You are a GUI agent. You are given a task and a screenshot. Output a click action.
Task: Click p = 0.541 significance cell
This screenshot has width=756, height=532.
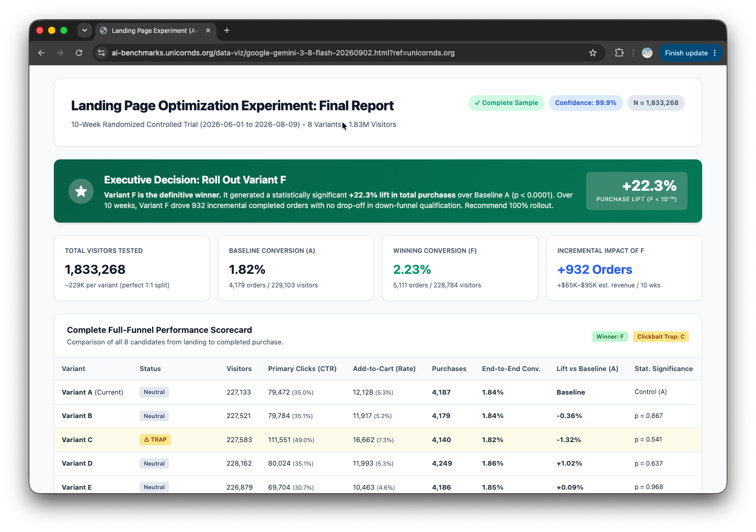648,440
